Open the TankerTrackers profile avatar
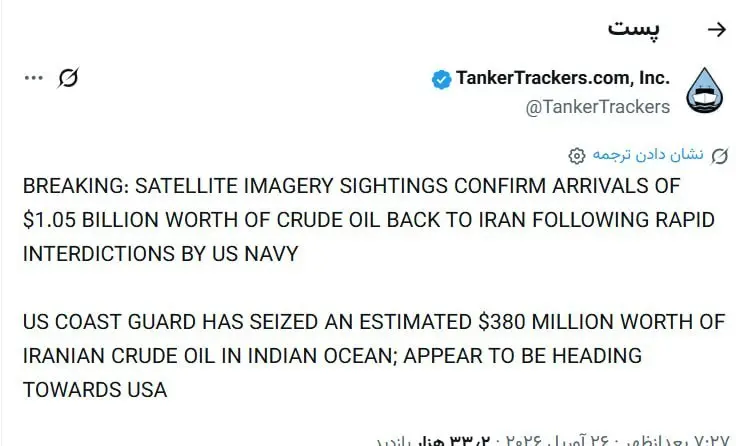The image size is (736, 446). (x=708, y=90)
